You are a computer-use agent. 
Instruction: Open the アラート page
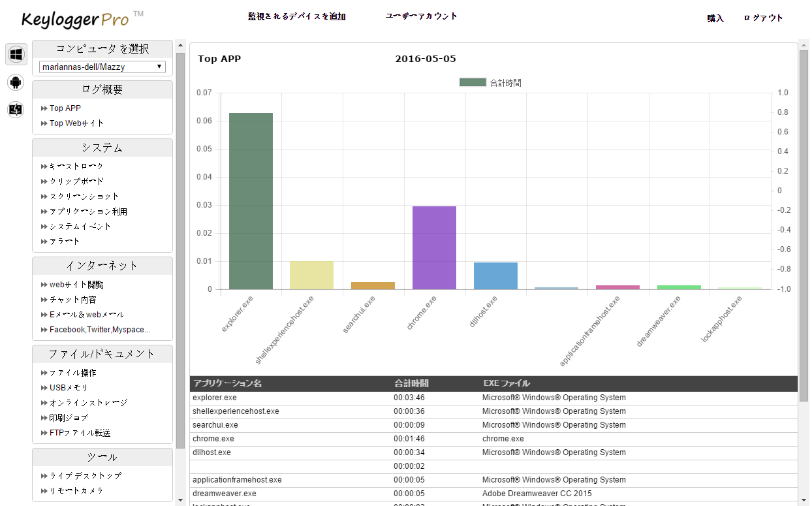pos(65,242)
